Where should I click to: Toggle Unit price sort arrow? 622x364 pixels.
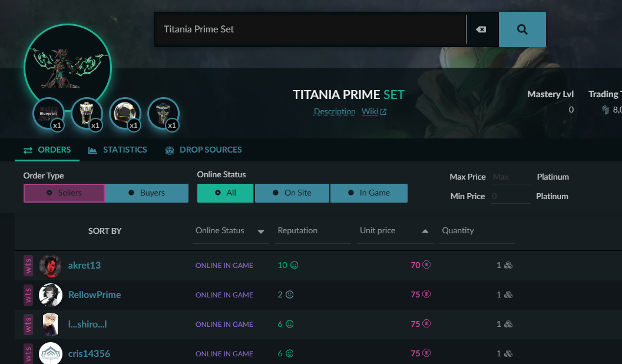point(425,231)
